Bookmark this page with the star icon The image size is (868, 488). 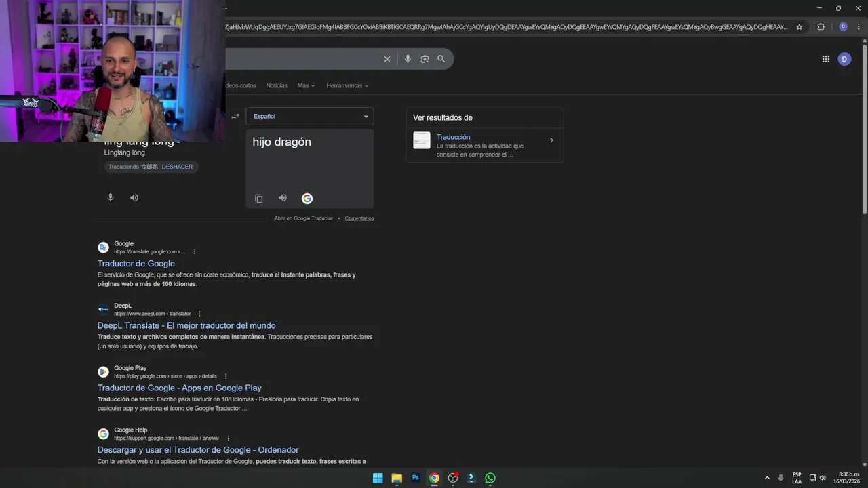coord(800,27)
